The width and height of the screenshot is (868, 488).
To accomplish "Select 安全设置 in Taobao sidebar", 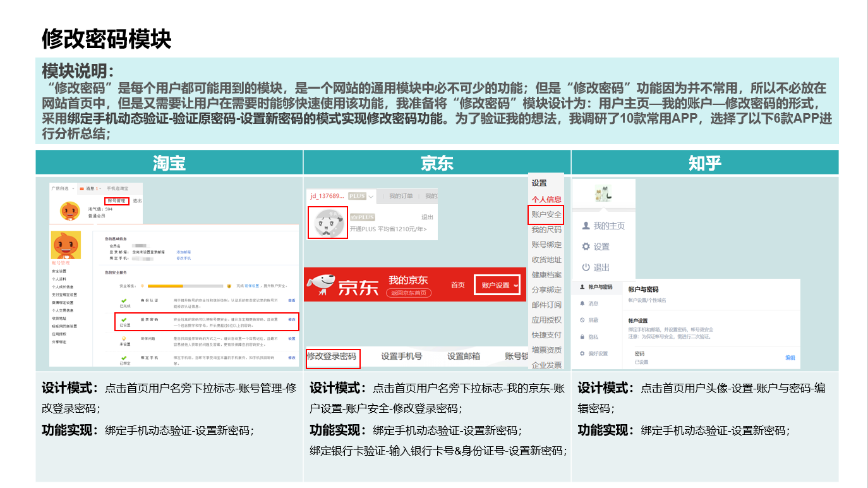I will pyautogui.click(x=59, y=271).
